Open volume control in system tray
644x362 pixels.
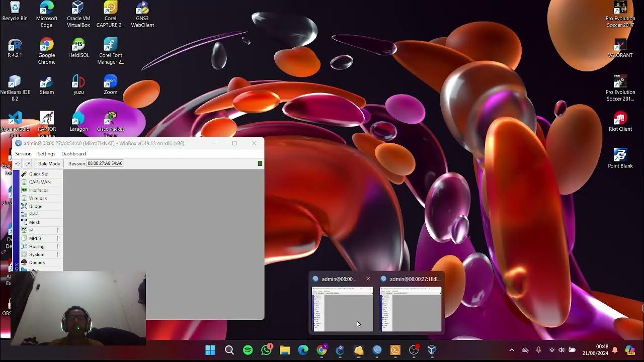(561, 350)
